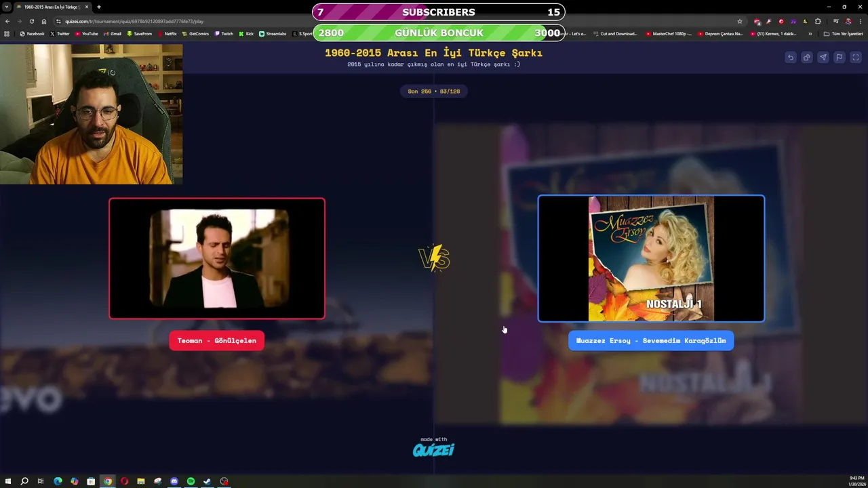Open the SaveFrom bookmark
The height and width of the screenshot is (488, 868).
click(x=139, y=33)
